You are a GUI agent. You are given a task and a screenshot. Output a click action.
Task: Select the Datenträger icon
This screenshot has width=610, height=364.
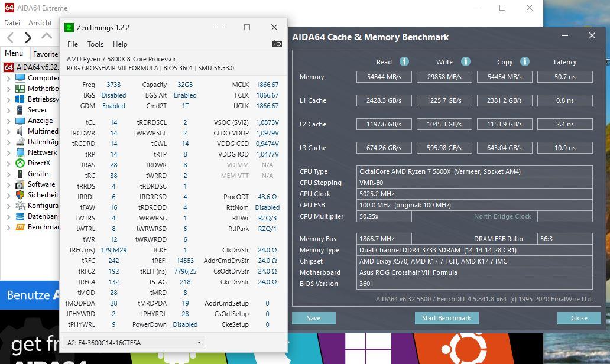click(20, 142)
